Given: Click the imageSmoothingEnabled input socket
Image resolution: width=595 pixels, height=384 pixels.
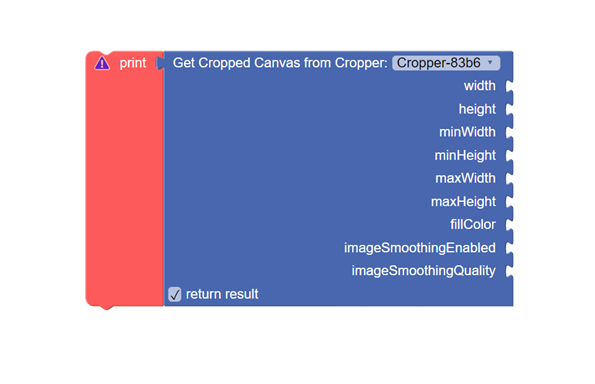Looking at the screenshot, I should coord(509,248).
